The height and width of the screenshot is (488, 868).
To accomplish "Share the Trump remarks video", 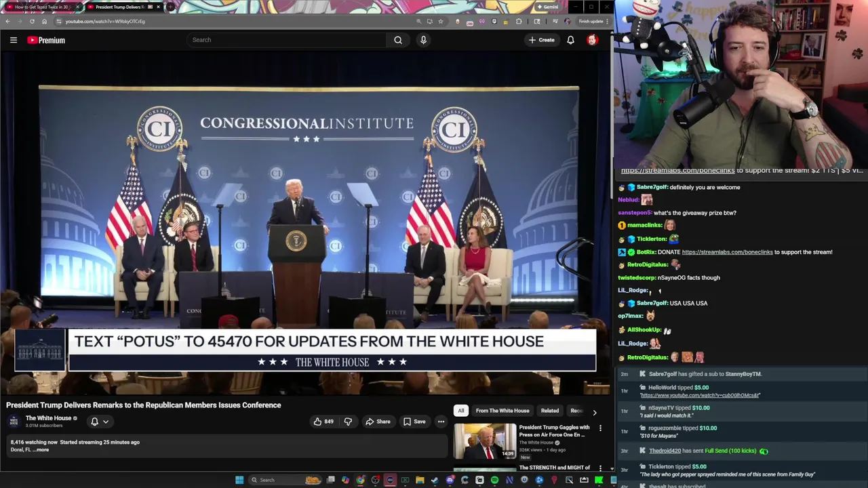I will 378,422.
